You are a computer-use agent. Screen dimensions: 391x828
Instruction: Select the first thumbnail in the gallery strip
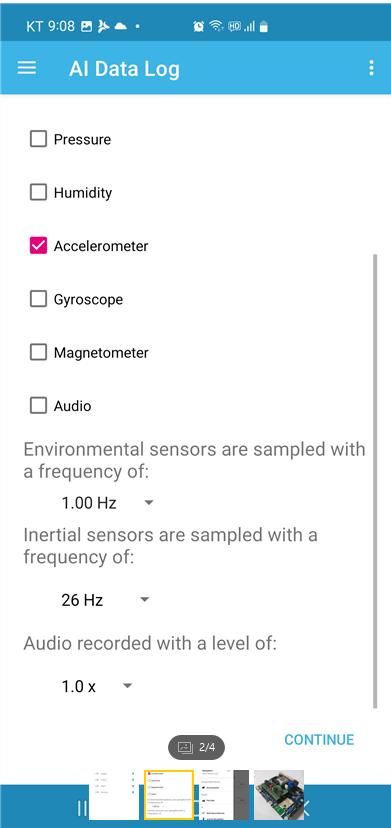point(114,795)
